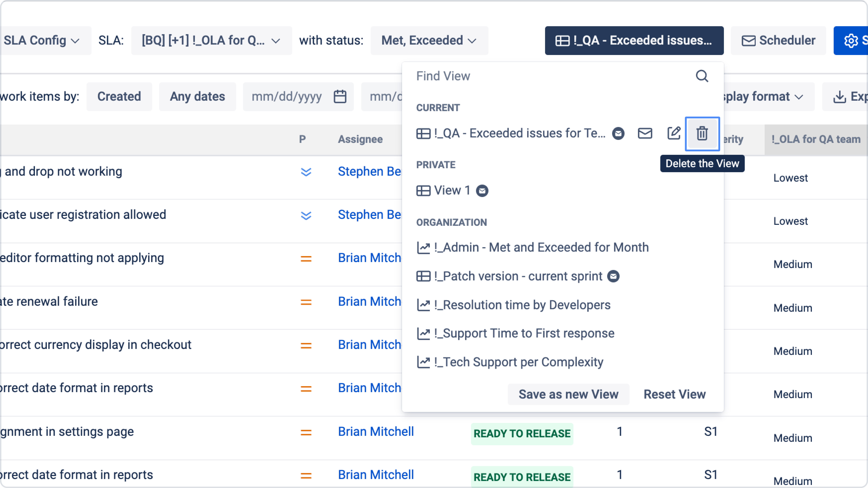
Task: Open the mail scheduler for the current view
Action: click(x=645, y=133)
